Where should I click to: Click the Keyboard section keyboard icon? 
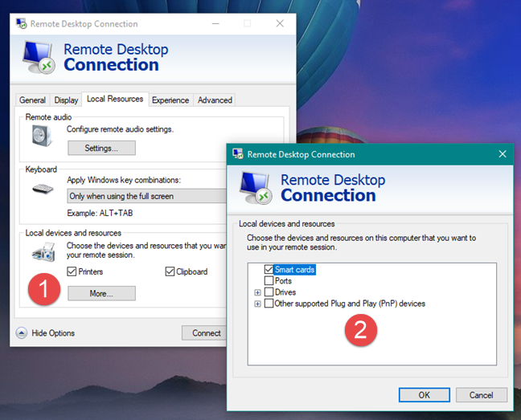coord(43,189)
